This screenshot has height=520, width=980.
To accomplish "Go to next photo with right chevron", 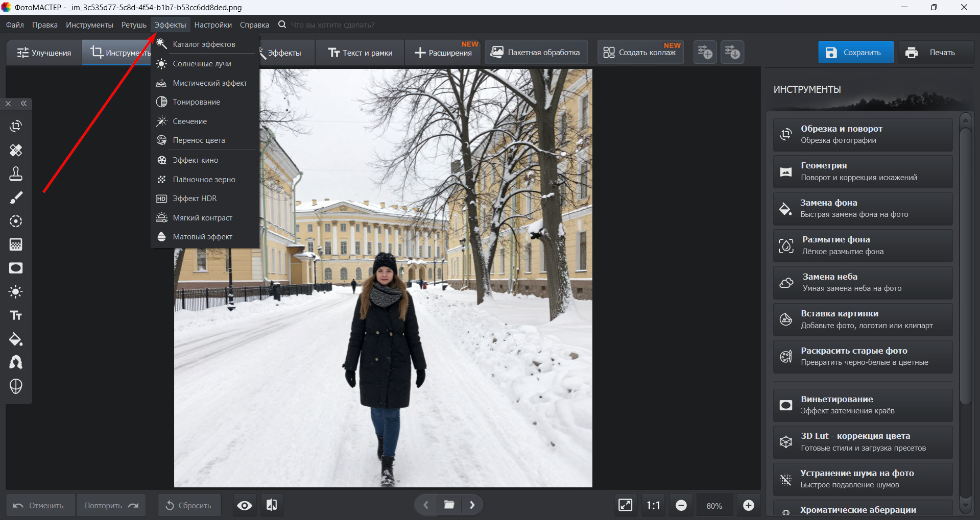I will 472,505.
